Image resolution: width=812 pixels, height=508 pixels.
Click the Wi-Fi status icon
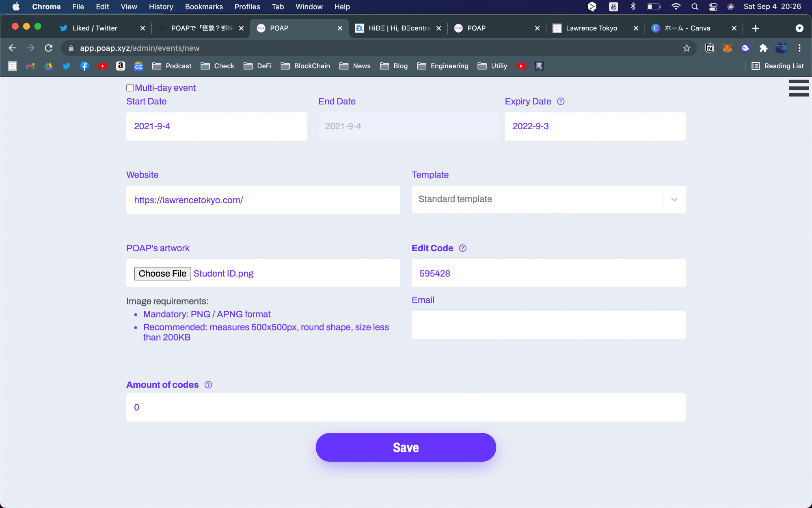pyautogui.click(x=676, y=7)
